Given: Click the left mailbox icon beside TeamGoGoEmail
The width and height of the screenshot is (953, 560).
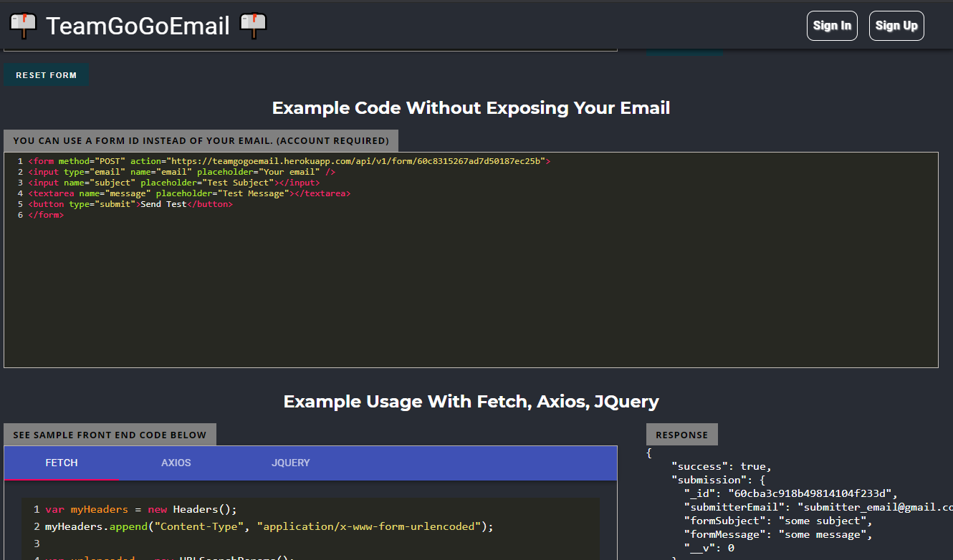Looking at the screenshot, I should (x=23, y=25).
